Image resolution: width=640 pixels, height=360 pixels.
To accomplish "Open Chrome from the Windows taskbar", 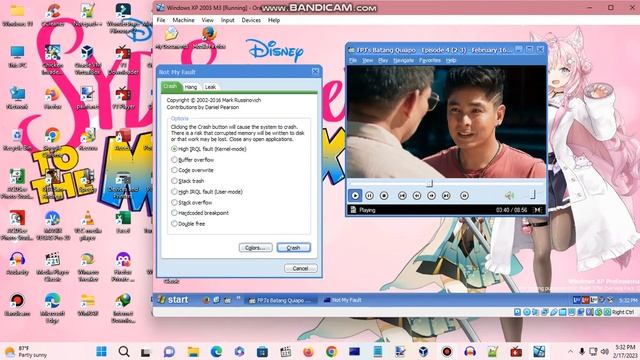I will [x=331, y=351].
